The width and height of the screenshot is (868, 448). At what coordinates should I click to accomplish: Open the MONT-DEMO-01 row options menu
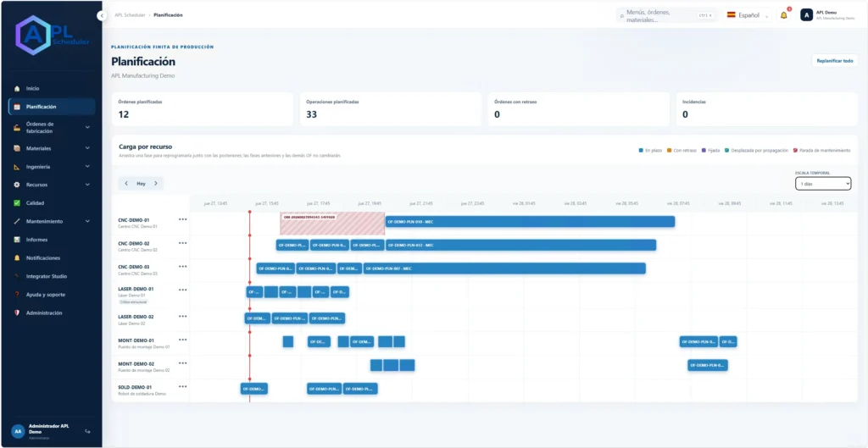183,340
